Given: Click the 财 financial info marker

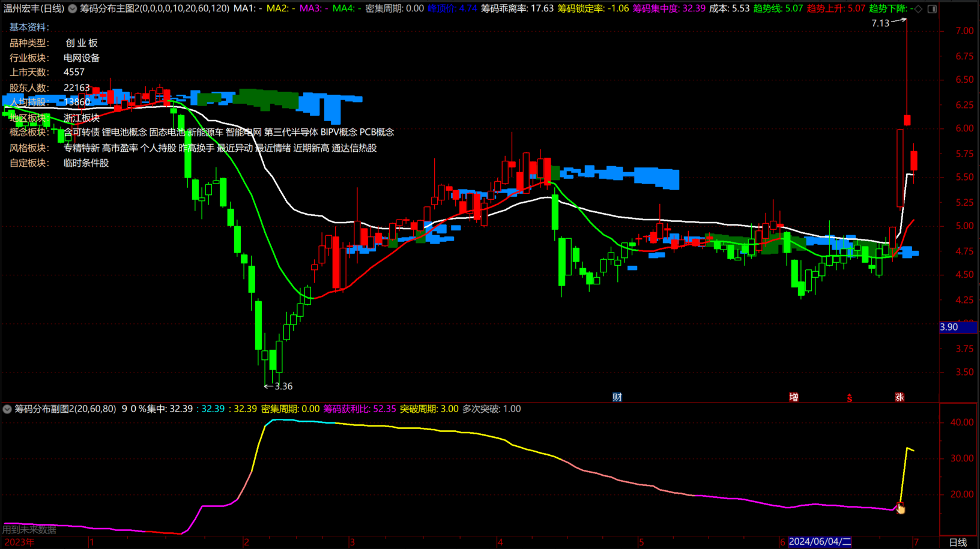Looking at the screenshot, I should [617, 397].
